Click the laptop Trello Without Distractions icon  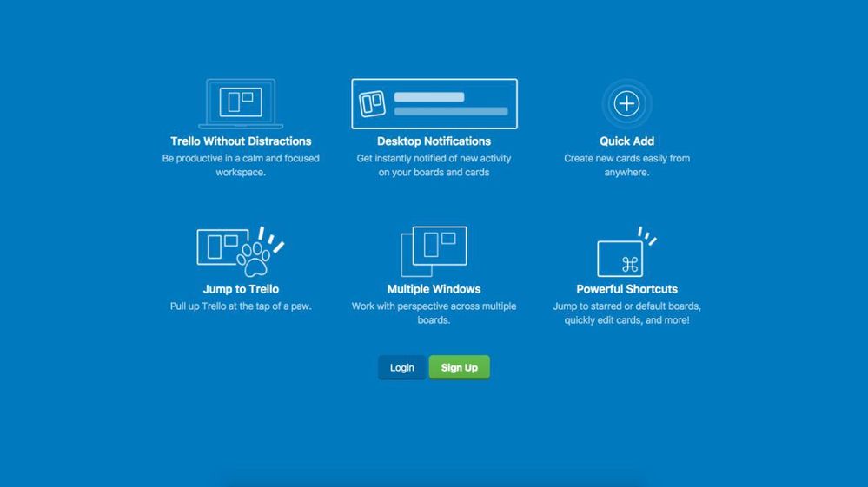(x=241, y=103)
